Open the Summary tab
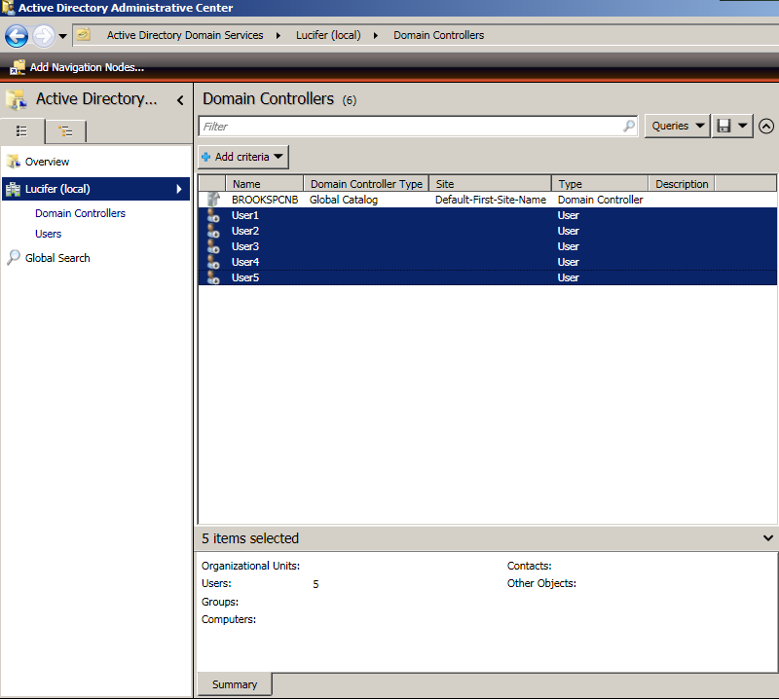This screenshot has width=779, height=700. click(235, 684)
